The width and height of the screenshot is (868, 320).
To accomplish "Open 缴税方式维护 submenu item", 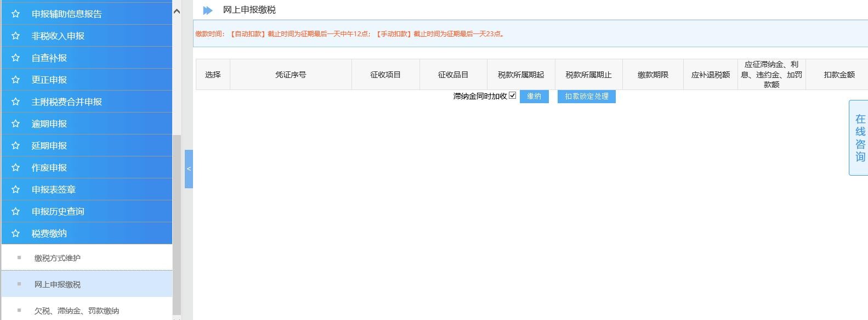I will tap(58, 258).
